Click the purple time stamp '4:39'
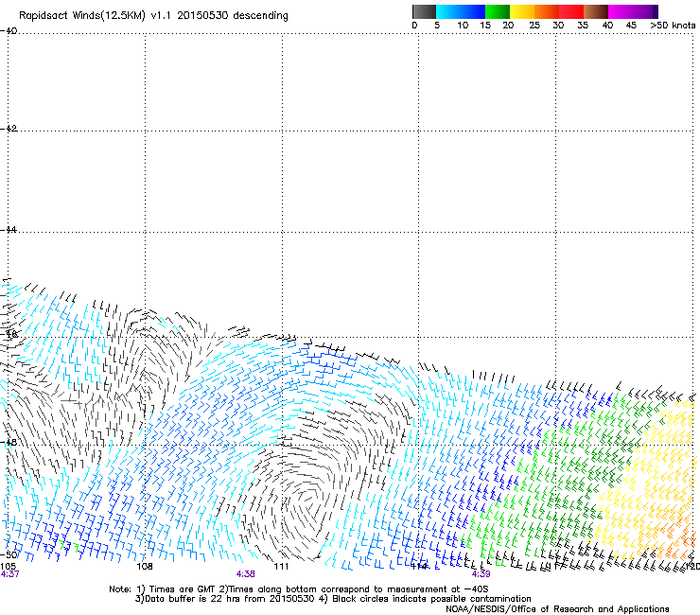The image size is (700, 615). tap(481, 574)
